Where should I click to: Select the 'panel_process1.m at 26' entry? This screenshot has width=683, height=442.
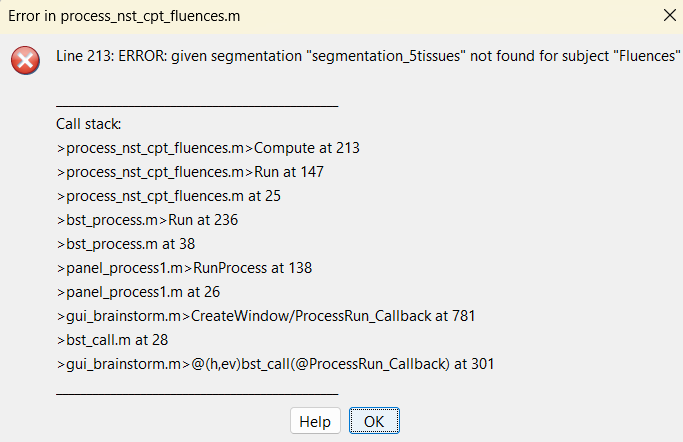(138, 292)
